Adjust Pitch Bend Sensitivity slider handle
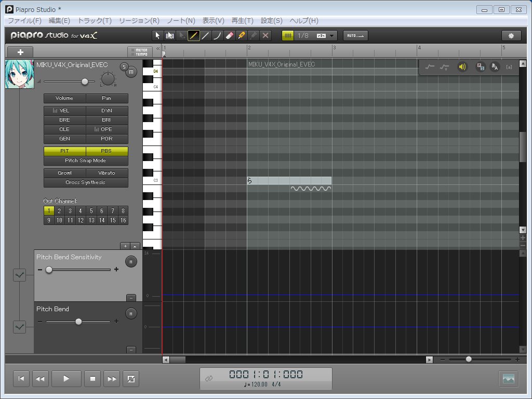Viewport: 532px width, 399px height. 49,270
